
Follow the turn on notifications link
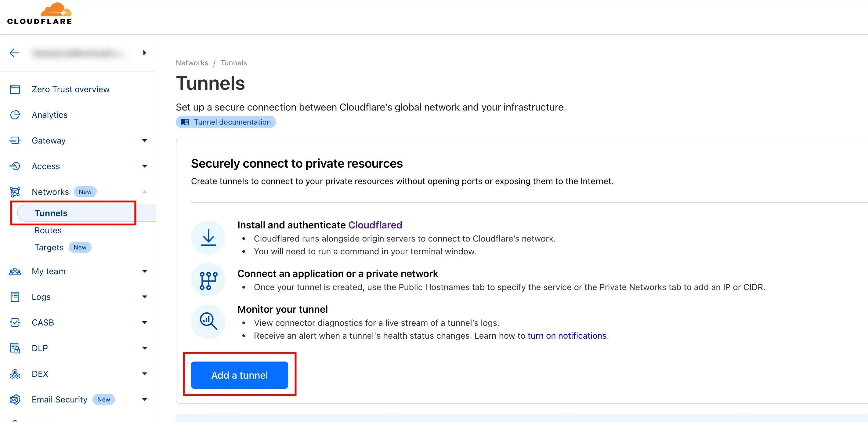coord(567,336)
